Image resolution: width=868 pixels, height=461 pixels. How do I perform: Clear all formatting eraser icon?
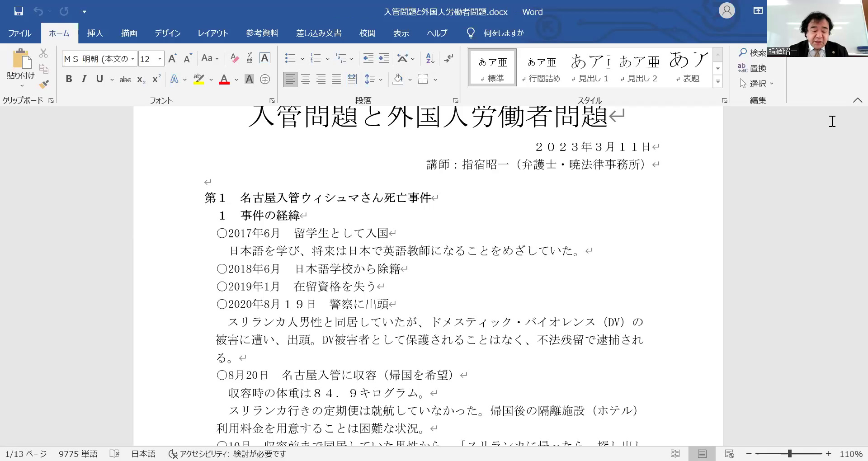click(x=235, y=58)
